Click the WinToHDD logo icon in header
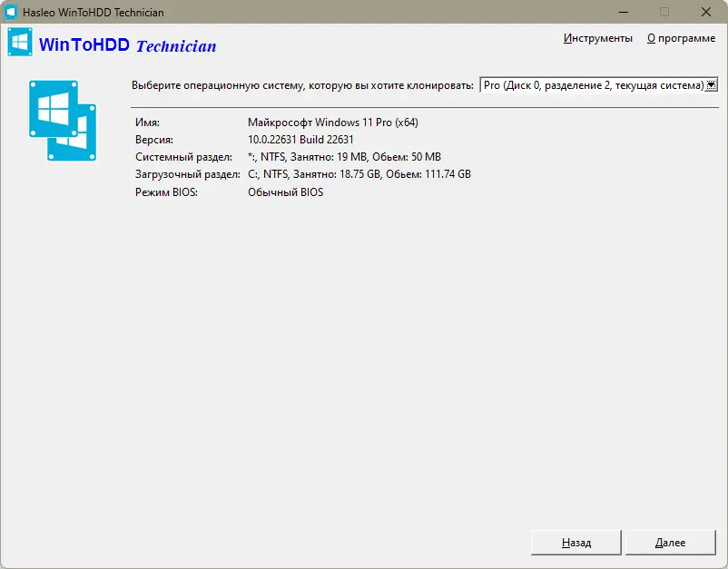The width and height of the screenshot is (728, 569). 20,42
